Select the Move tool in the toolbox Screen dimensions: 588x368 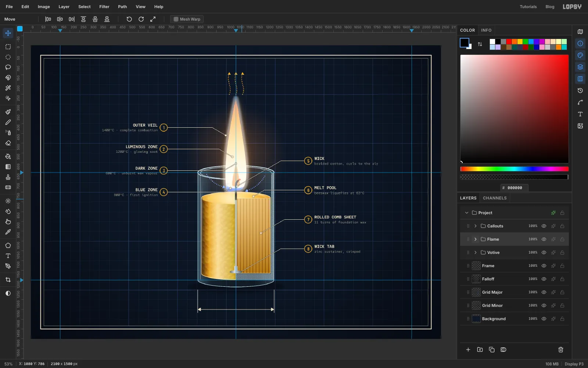click(x=8, y=33)
